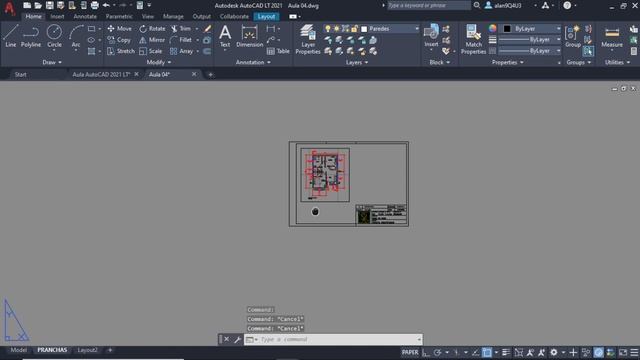
Task: Expand the Modify panel
Action: (x=159, y=62)
